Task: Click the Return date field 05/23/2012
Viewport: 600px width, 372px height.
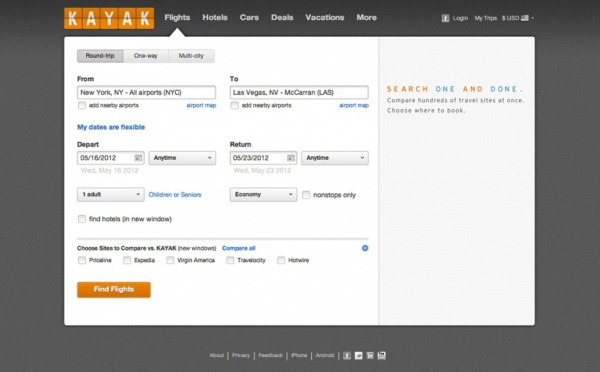Action: [263, 158]
